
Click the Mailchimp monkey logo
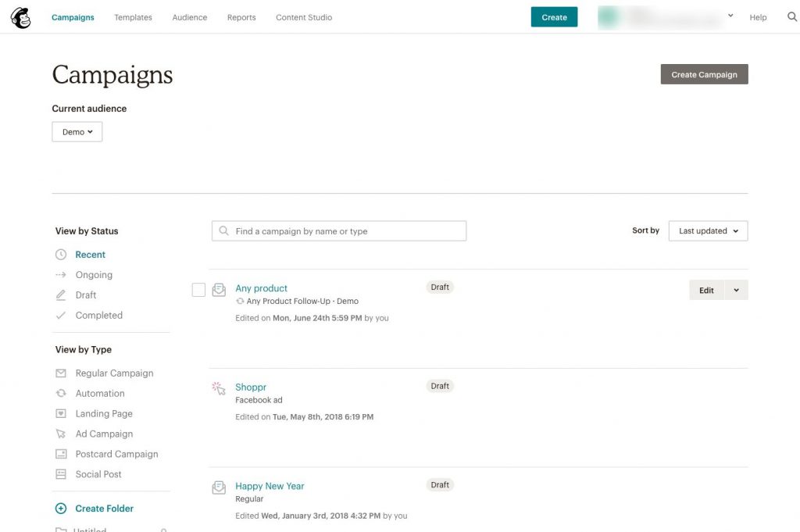tap(20, 18)
